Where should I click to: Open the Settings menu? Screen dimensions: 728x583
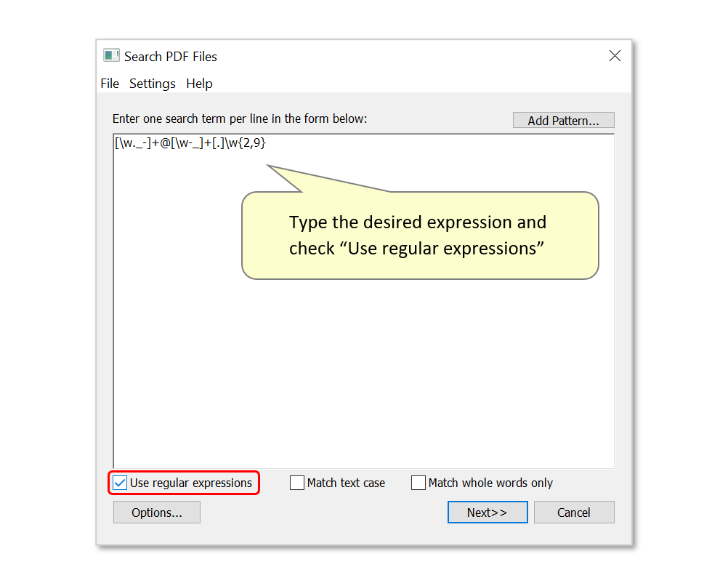(152, 84)
